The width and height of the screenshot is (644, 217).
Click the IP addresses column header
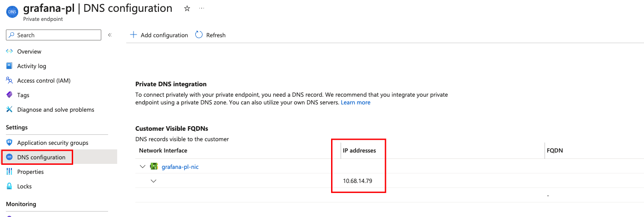tap(359, 150)
